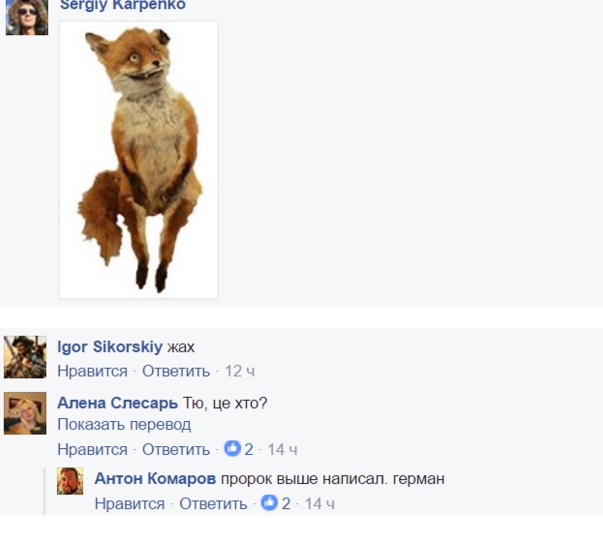This screenshot has width=603, height=535.
Task: Click 14 ч timestamp on Антон's reply
Action: (x=320, y=503)
